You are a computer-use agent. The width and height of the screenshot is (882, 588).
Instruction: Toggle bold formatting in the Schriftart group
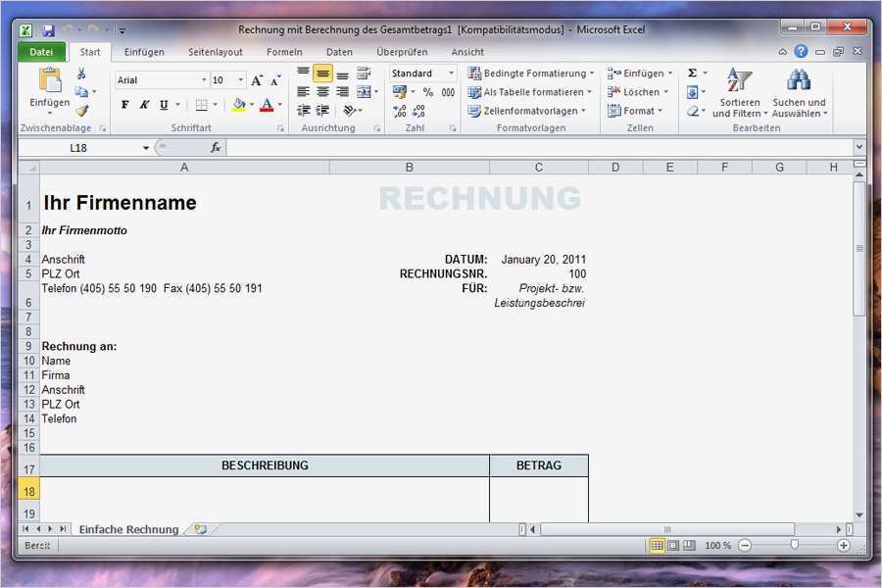coord(124,103)
